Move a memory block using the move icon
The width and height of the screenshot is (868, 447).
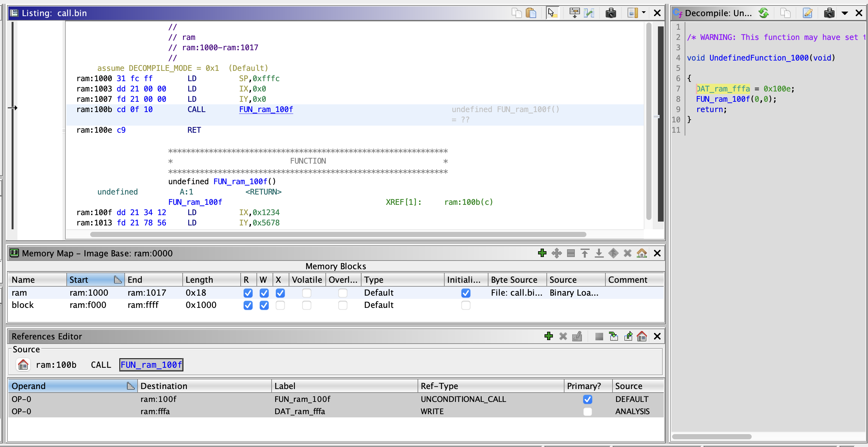coord(556,253)
